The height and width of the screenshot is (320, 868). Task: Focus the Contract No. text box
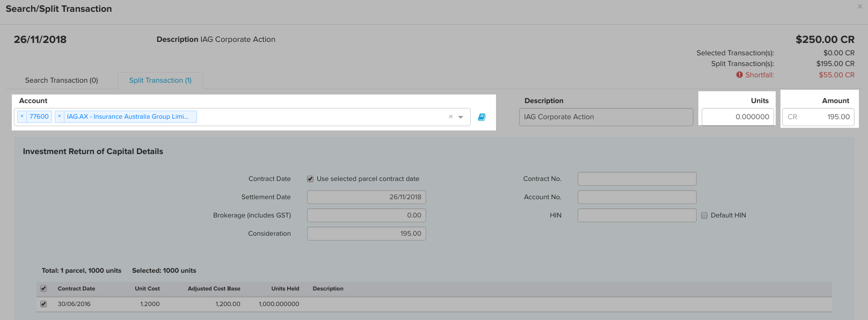click(x=637, y=179)
